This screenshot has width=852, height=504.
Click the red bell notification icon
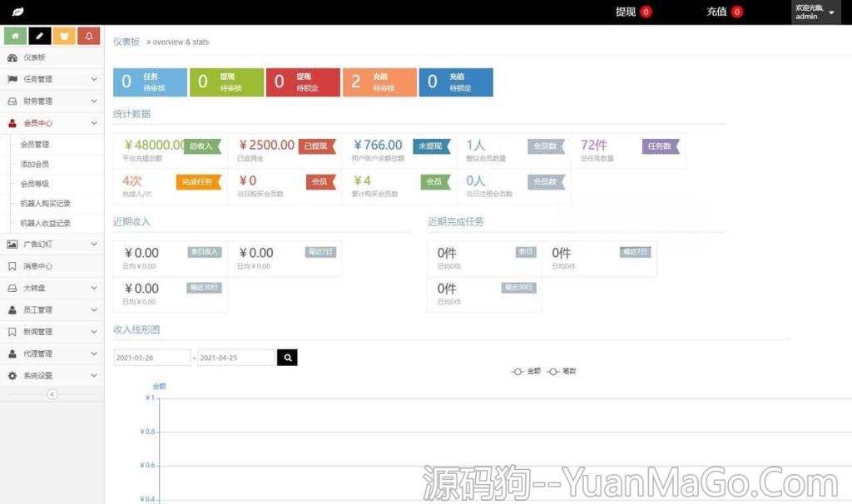(89, 36)
